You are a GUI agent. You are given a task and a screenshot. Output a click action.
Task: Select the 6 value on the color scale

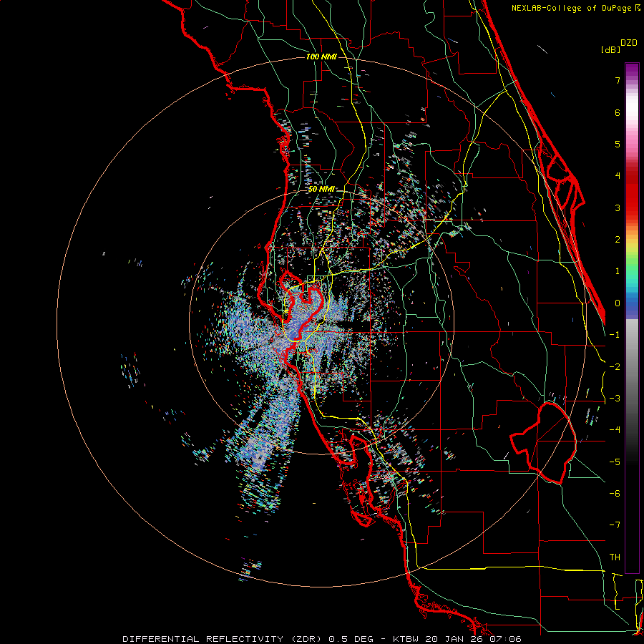pyautogui.click(x=618, y=112)
